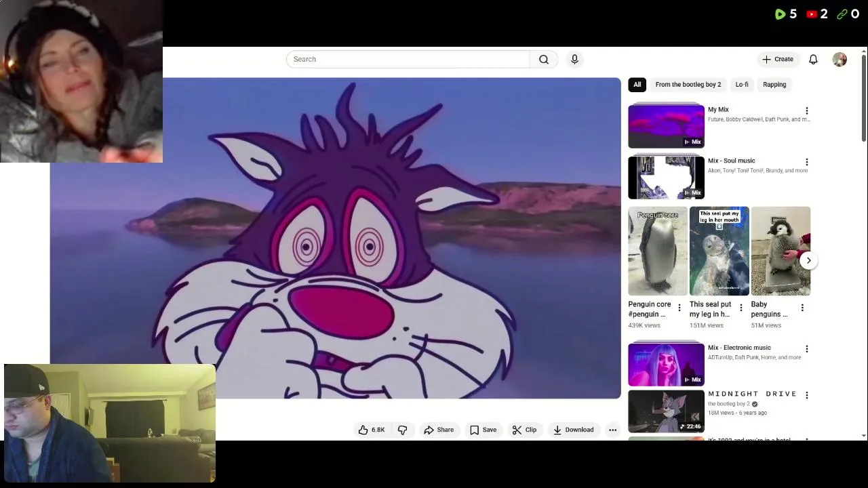Save the video to playlist
Screen dimensions: 868x488
tap(484, 430)
